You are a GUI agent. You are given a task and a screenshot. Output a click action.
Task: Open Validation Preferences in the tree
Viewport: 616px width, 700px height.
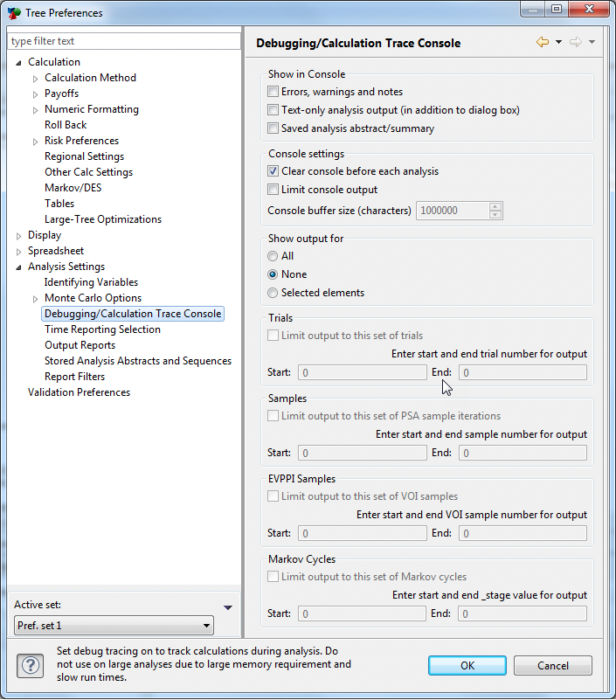point(79,392)
